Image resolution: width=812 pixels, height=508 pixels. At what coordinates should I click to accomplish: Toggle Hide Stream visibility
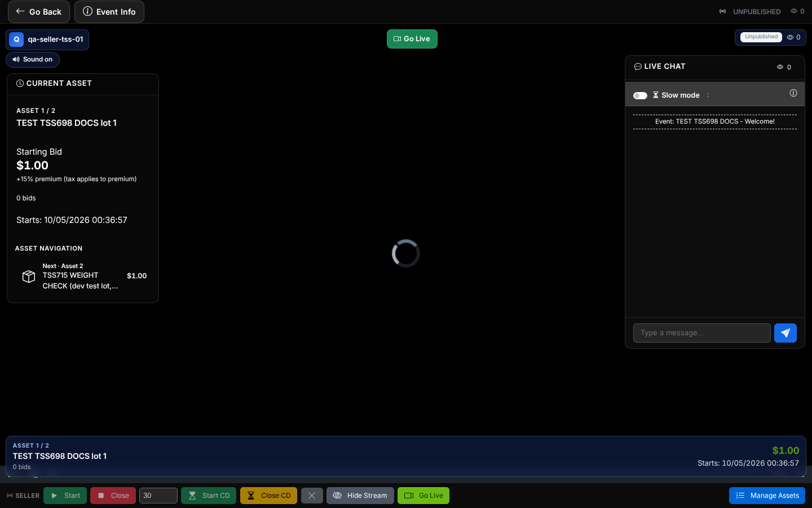pyautogui.click(x=360, y=496)
